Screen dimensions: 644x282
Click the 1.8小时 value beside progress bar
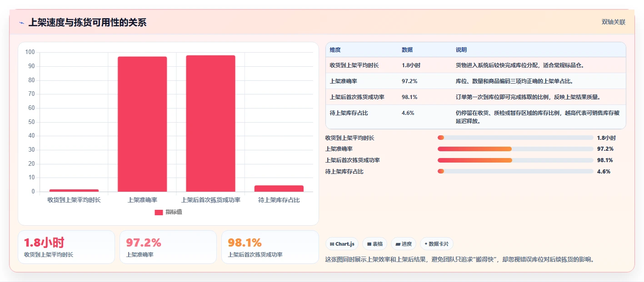tap(606, 138)
